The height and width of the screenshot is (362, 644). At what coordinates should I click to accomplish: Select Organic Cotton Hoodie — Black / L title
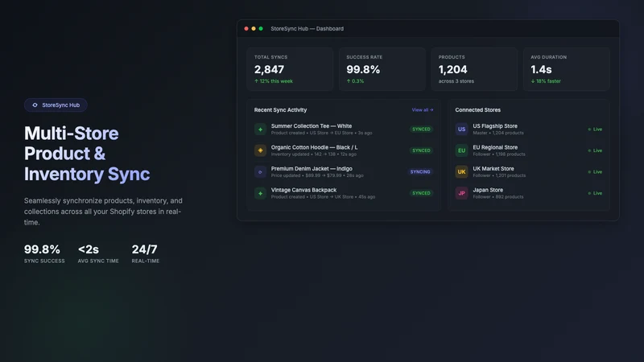314,147
